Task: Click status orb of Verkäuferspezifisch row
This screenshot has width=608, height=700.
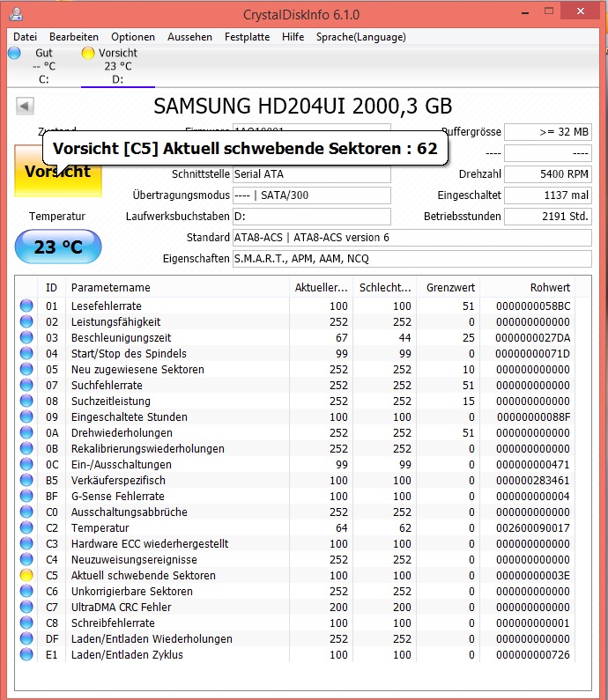Action: click(x=26, y=481)
